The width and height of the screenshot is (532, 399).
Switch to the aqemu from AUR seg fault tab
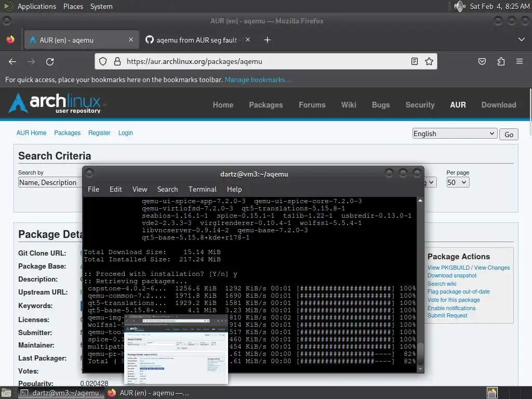pos(197,40)
